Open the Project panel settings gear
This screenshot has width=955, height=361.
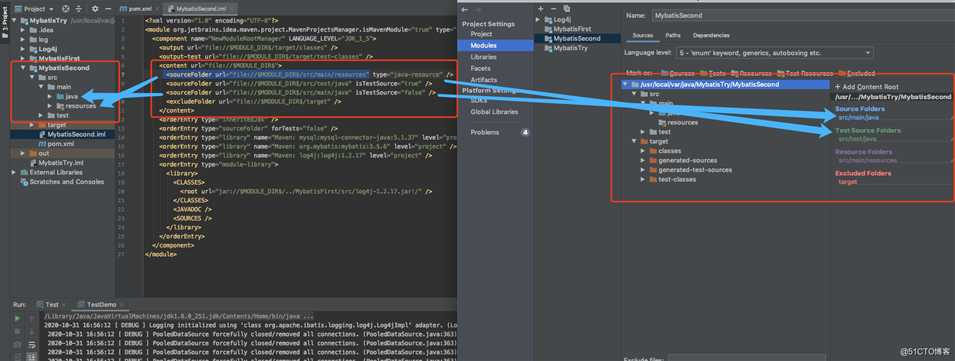point(95,9)
